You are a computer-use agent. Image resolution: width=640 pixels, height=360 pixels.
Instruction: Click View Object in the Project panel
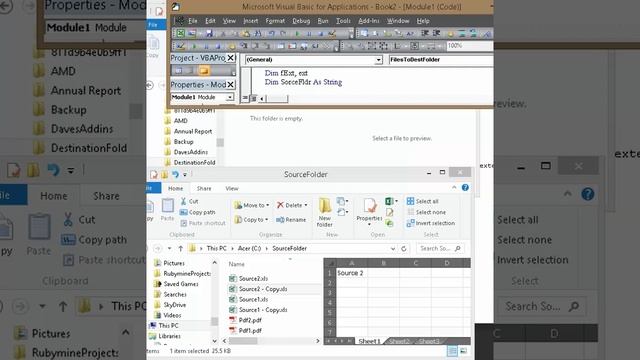point(190,71)
